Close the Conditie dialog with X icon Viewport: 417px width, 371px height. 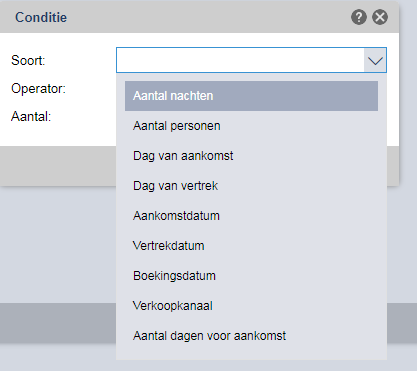[x=380, y=17]
